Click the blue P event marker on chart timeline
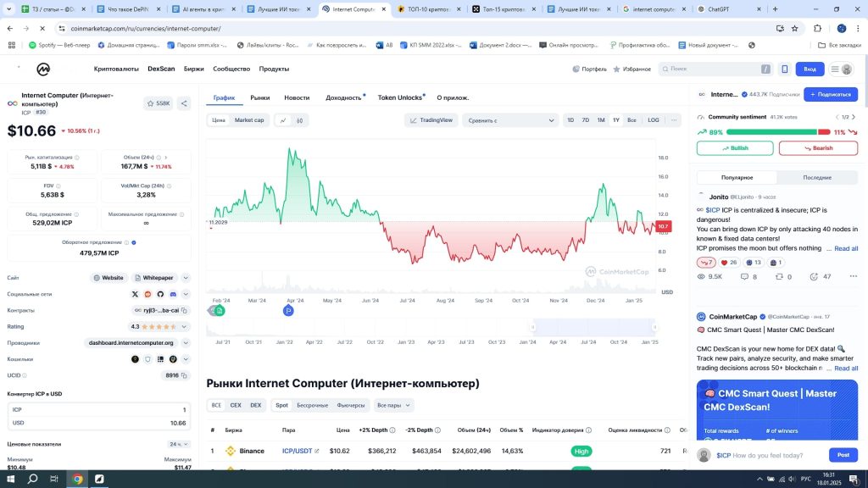 (x=288, y=311)
